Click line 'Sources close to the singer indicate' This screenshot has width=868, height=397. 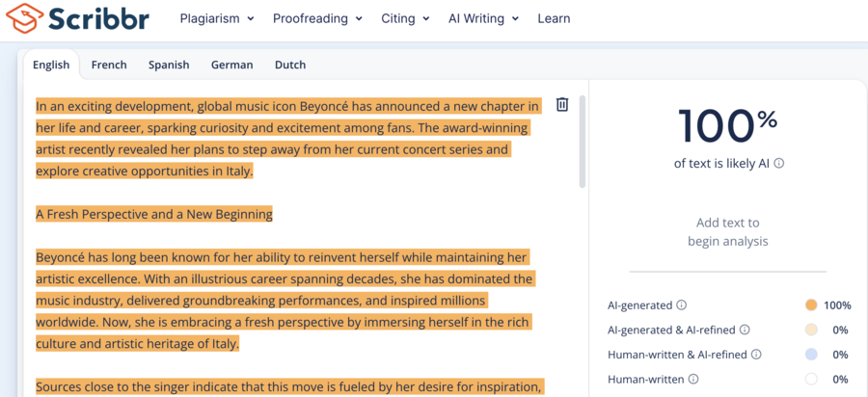click(x=288, y=387)
